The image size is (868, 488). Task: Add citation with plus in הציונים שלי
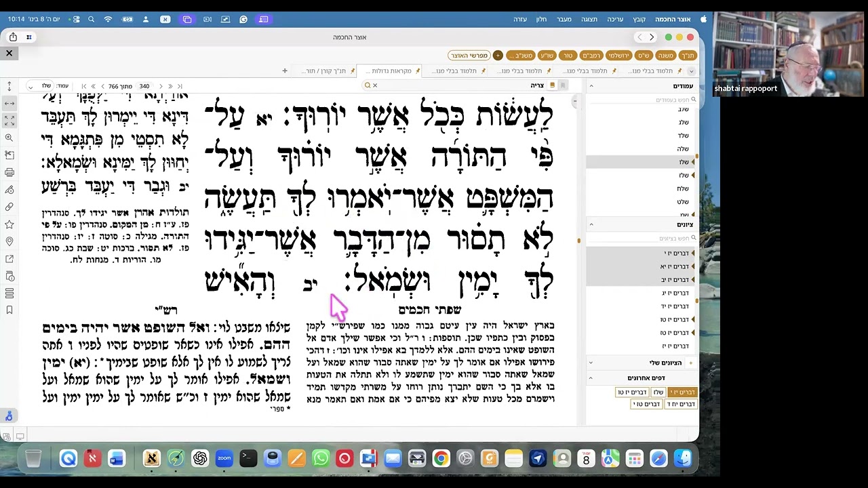point(690,363)
